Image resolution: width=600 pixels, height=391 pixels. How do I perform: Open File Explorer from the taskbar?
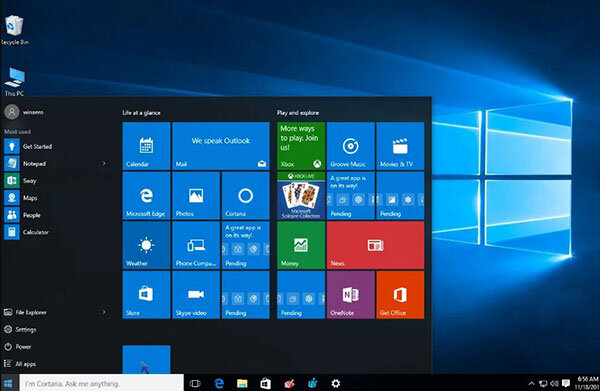(242, 383)
